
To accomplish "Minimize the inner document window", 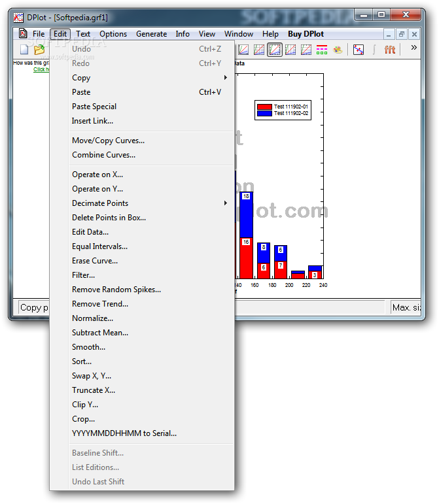I will 389,34.
